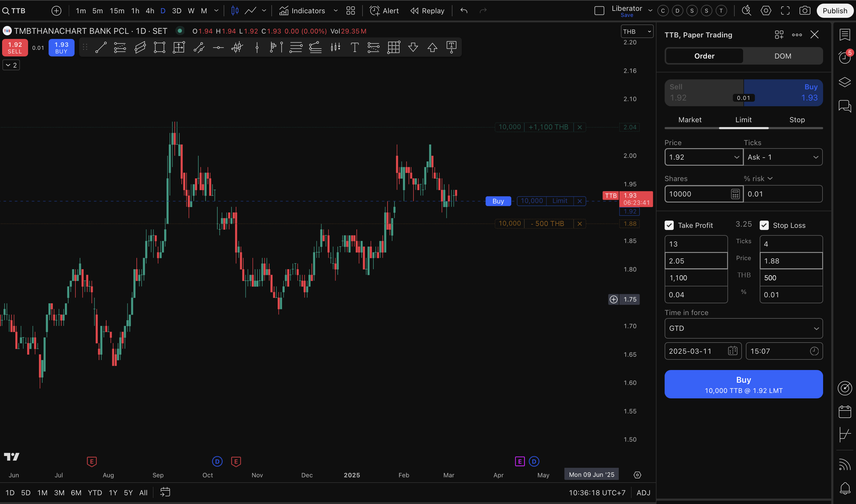
Task: Open the THB currency dropdown
Action: click(x=637, y=32)
